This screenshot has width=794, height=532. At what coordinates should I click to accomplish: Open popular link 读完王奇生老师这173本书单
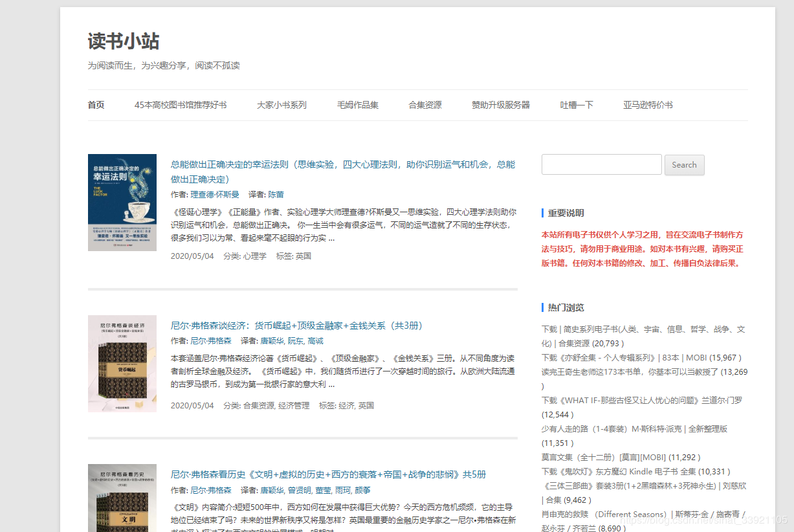click(630, 371)
